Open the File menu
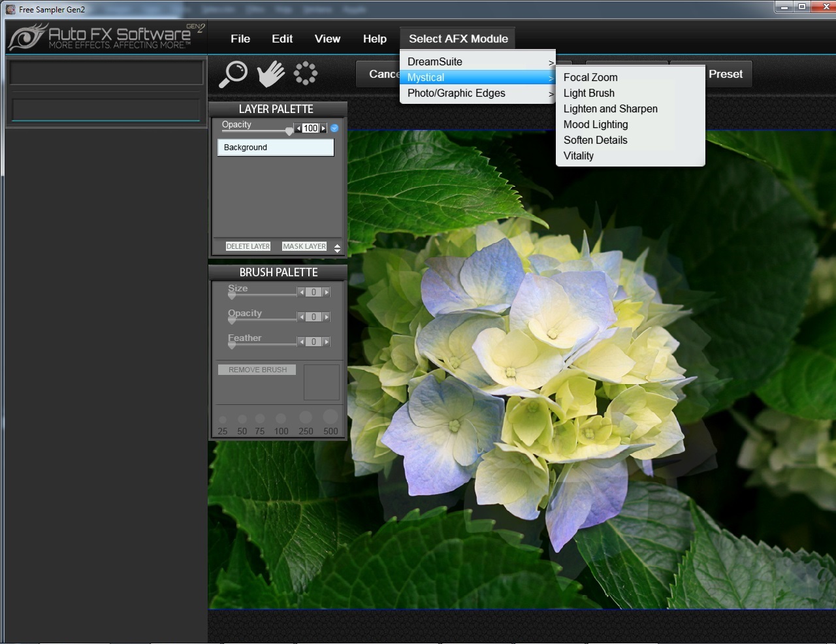This screenshot has width=836, height=644. click(x=240, y=39)
